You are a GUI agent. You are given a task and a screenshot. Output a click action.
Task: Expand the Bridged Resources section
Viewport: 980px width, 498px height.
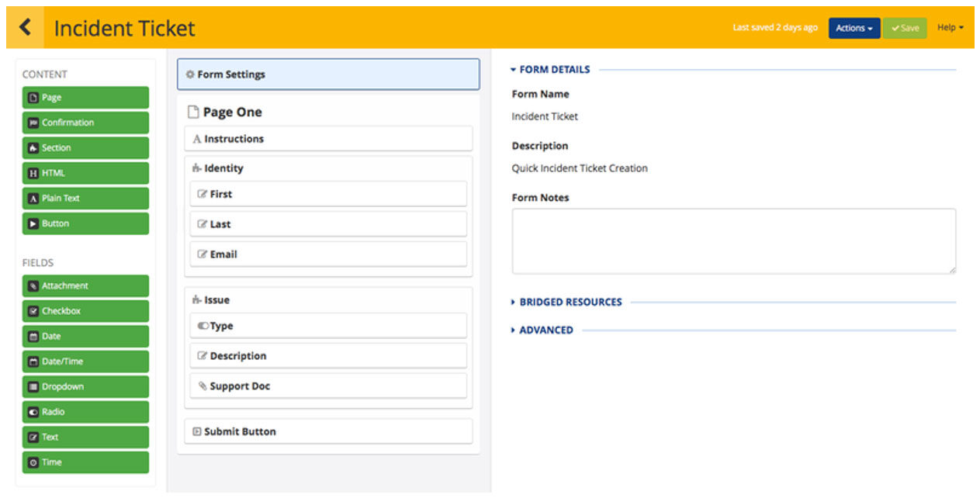coord(566,303)
